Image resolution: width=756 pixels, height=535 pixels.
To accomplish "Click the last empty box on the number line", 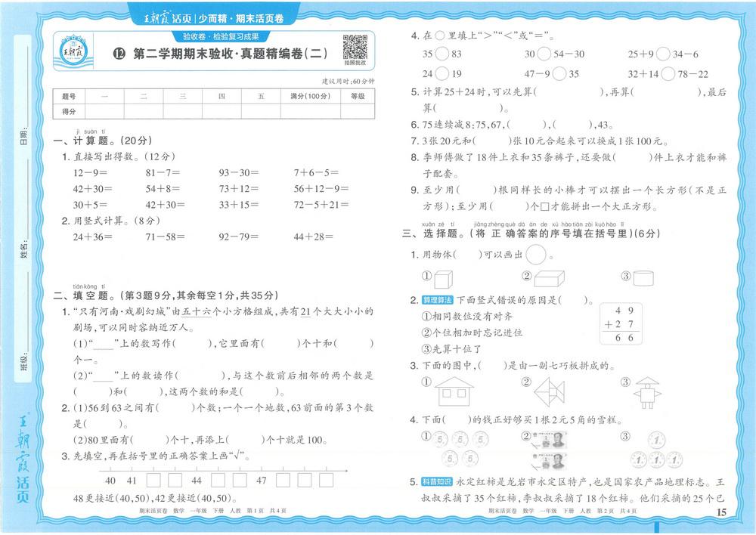I will click(x=327, y=480).
